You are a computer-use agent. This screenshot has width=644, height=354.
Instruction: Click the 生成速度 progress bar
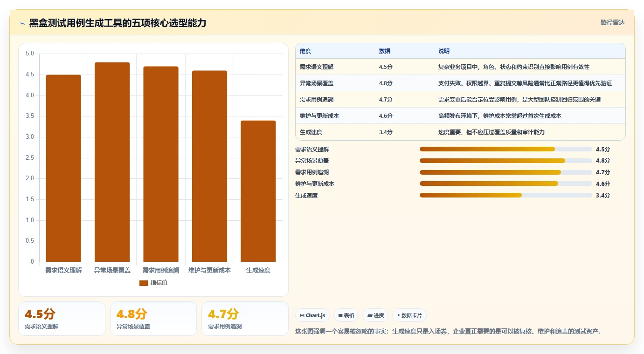coord(506,195)
